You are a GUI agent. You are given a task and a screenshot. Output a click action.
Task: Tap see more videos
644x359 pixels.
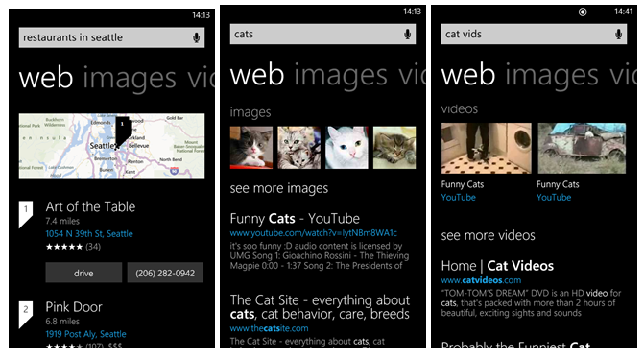point(488,235)
